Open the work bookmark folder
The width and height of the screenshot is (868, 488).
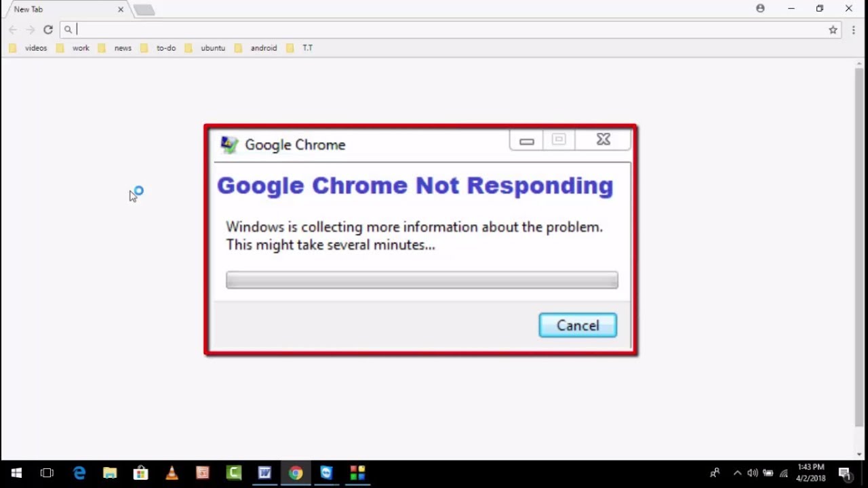click(73, 48)
